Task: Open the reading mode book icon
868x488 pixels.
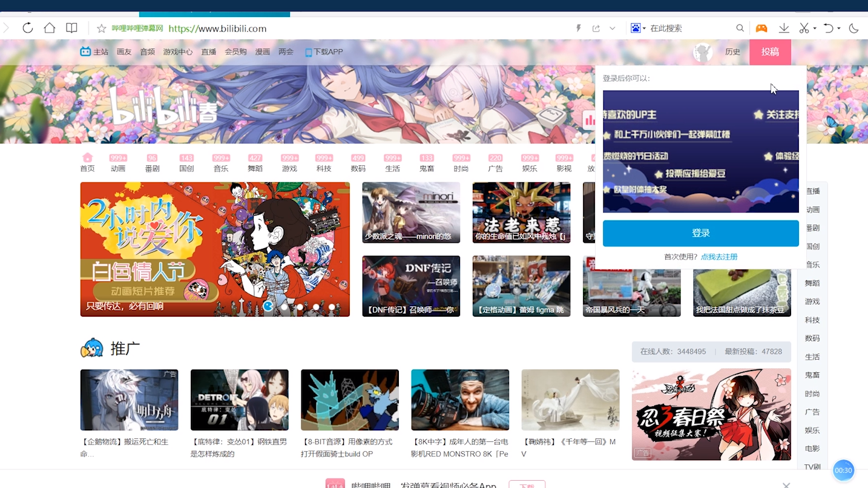Action: 71,28
